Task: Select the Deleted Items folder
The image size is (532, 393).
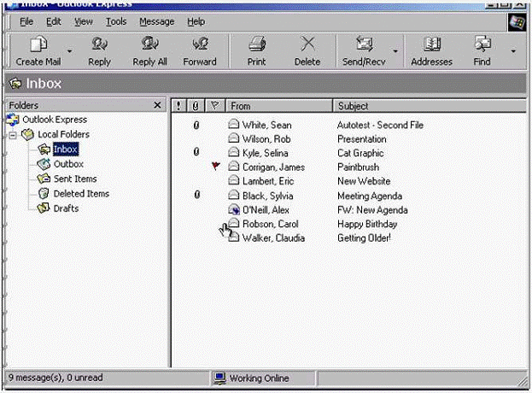Action: coord(81,194)
